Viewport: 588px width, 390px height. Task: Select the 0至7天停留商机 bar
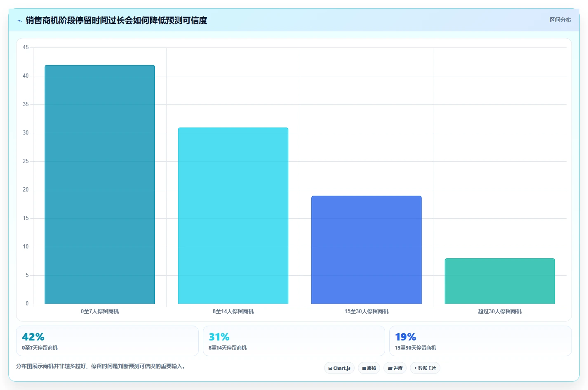click(100, 184)
